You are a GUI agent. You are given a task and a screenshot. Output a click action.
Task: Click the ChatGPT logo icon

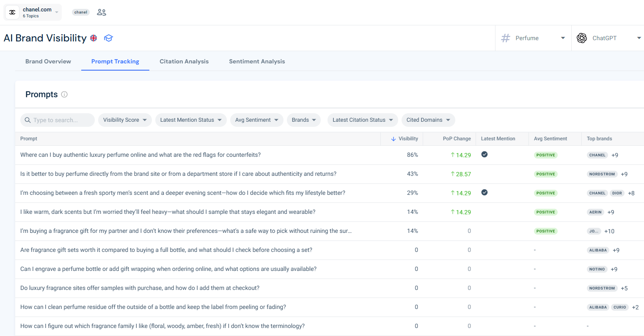pyautogui.click(x=582, y=38)
